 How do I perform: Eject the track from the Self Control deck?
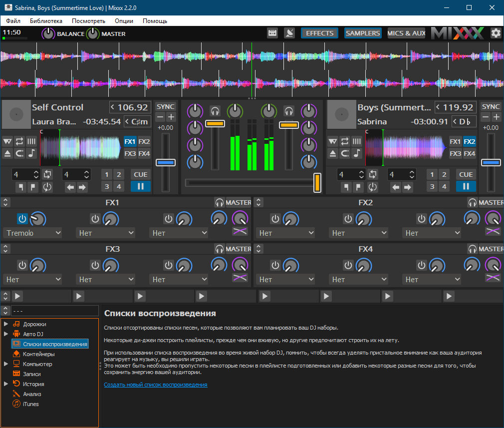(7, 153)
